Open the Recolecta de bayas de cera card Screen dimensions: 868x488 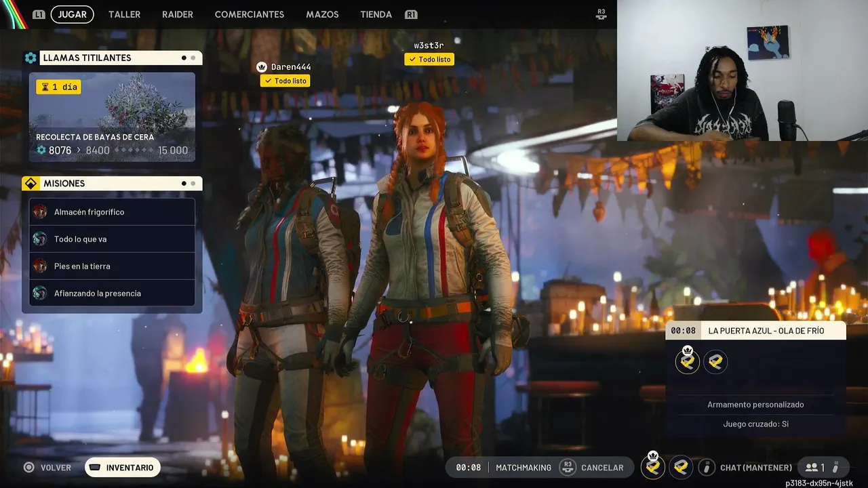pyautogui.click(x=112, y=117)
